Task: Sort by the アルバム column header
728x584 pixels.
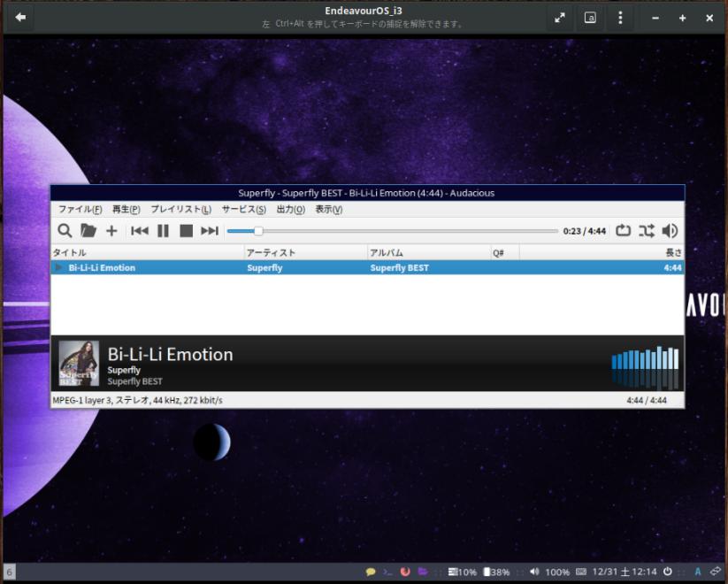Action: point(429,252)
